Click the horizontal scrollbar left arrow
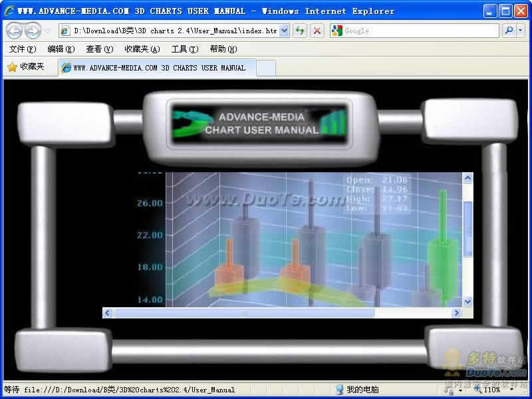Screen dimensions: 532x399 (108, 313)
